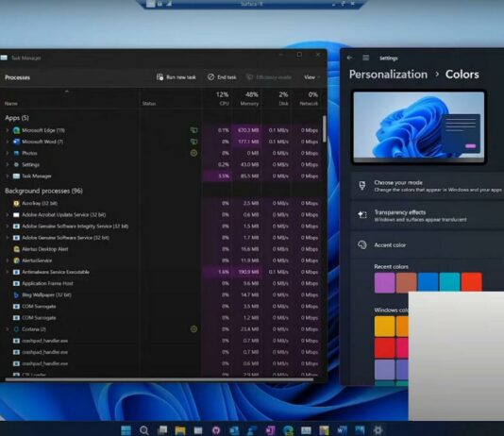Sort processes by Status column header
504x436 pixels.
(170, 99)
